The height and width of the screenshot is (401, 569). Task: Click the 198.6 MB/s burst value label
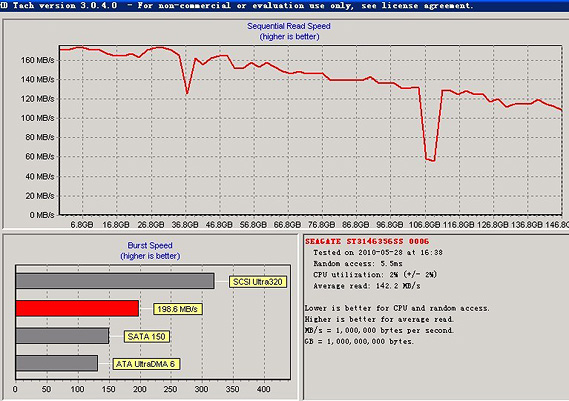(177, 309)
